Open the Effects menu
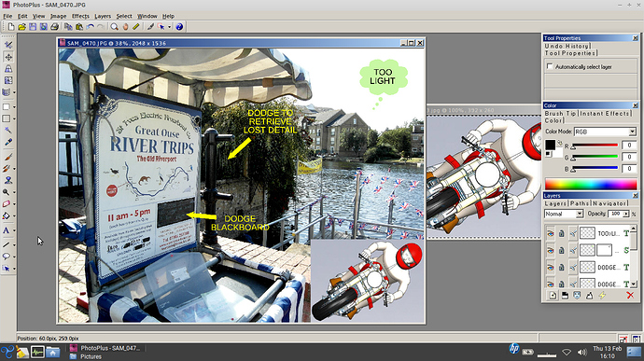The image size is (644, 361). (80, 16)
